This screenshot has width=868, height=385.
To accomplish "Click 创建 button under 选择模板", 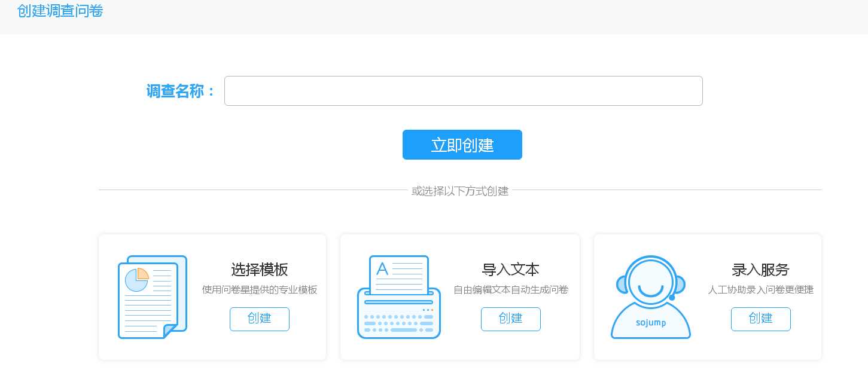I will pyautogui.click(x=260, y=319).
